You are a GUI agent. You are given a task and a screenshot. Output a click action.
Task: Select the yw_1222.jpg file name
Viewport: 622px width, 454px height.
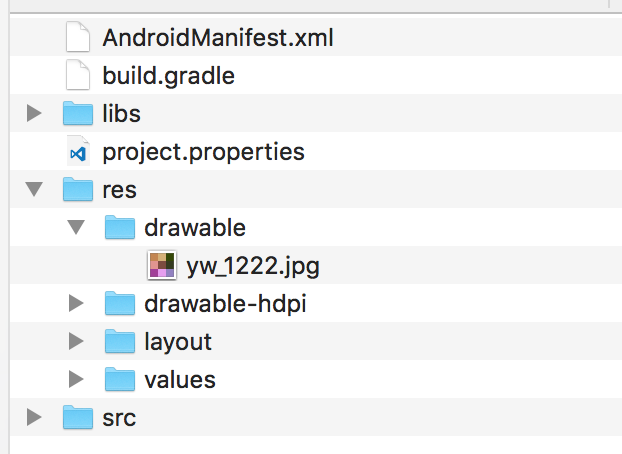(x=252, y=265)
